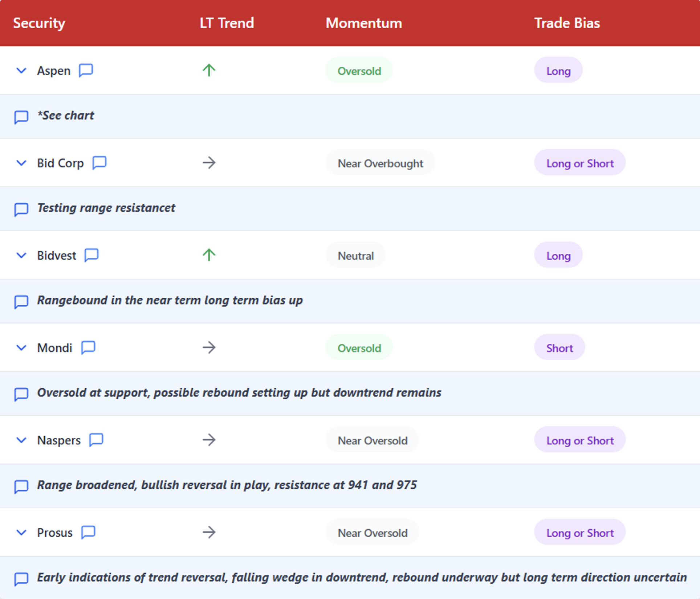Click Bid Corp's Long or Short badge
The height and width of the screenshot is (599, 700).
pyautogui.click(x=580, y=163)
